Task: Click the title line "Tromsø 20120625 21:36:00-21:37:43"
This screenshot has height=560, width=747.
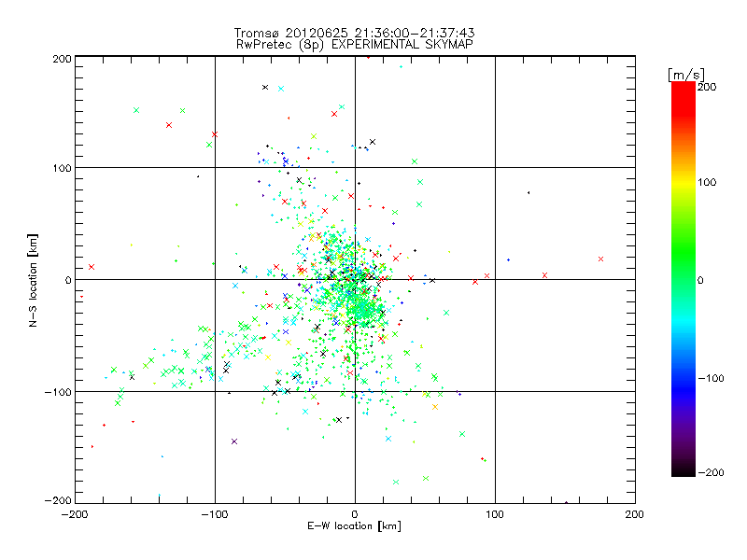Action: [355, 33]
